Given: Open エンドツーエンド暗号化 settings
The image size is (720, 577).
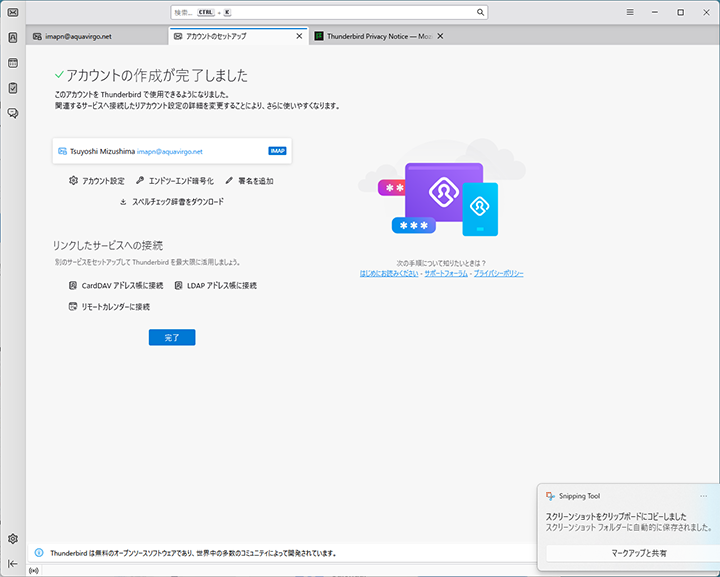Looking at the screenshot, I should (x=174, y=181).
